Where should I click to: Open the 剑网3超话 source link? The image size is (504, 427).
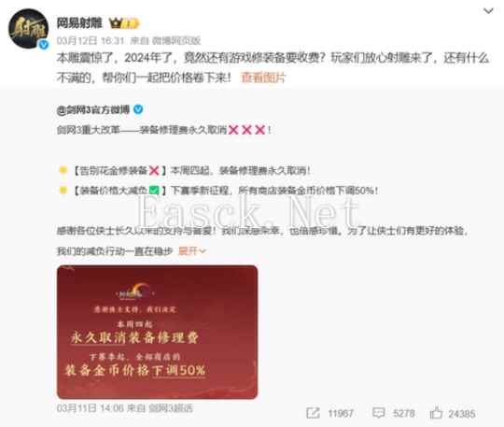coord(171,408)
